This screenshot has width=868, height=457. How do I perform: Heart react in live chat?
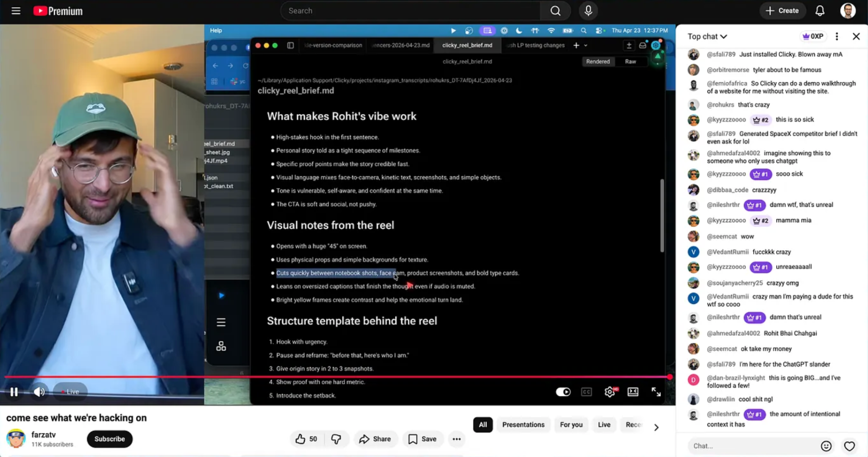849,446
